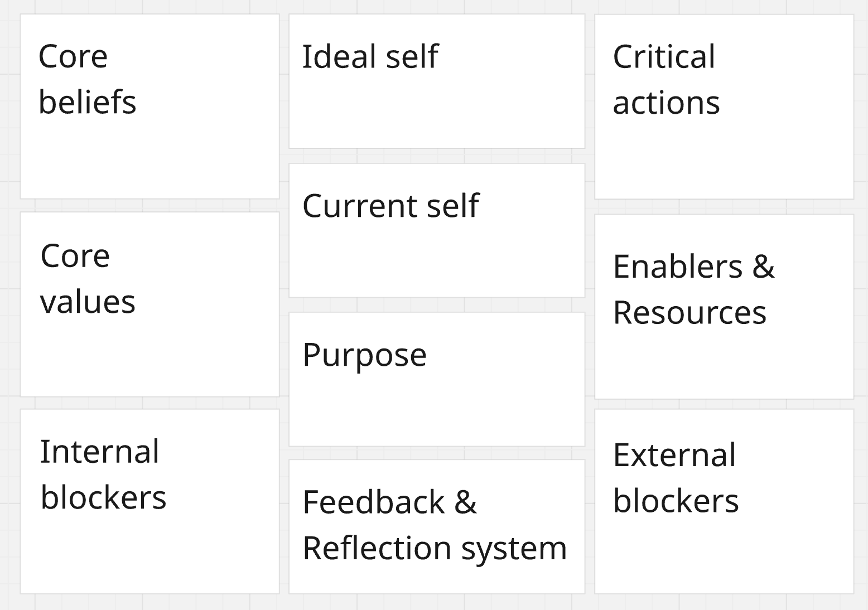Select the Core values card

pyautogui.click(x=150, y=304)
